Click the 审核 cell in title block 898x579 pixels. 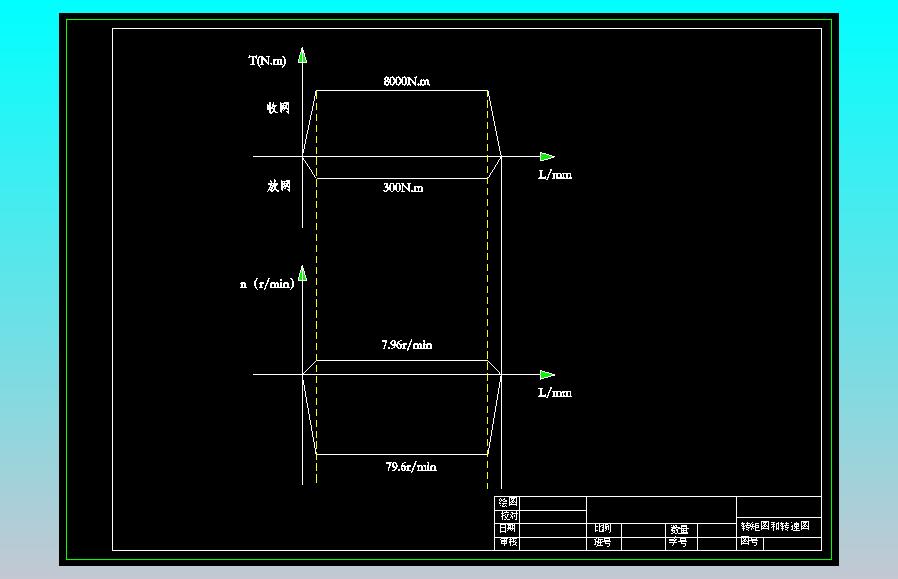(508, 542)
